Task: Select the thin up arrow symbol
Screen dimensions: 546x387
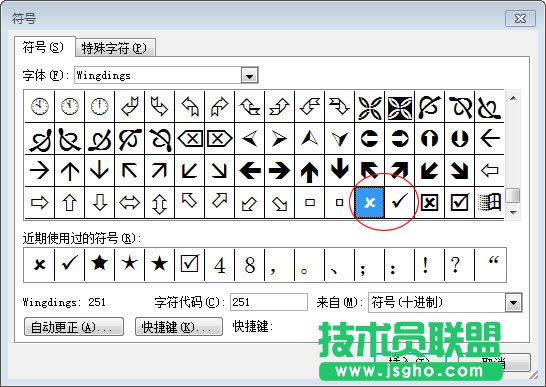Action: click(69, 170)
